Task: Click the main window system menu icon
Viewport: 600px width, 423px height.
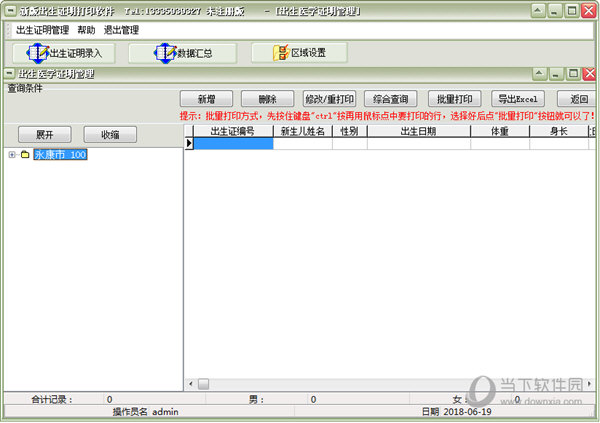Action: 10,11
